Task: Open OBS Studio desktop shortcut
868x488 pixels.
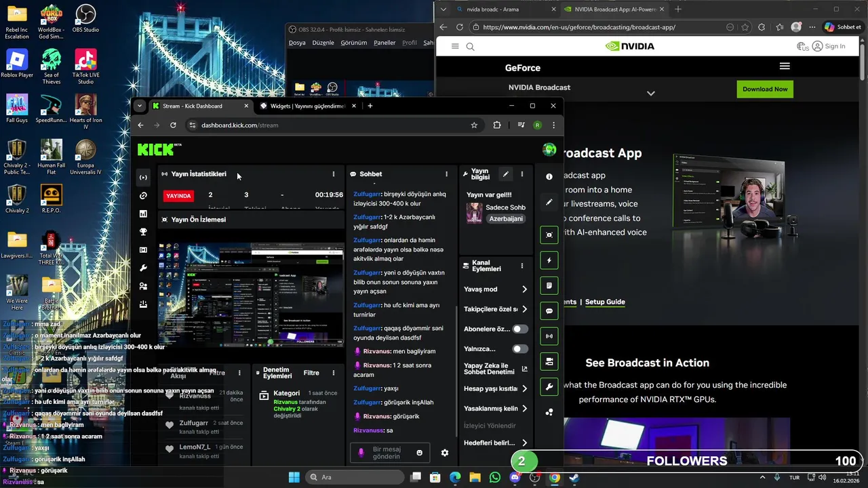Action: point(85,18)
